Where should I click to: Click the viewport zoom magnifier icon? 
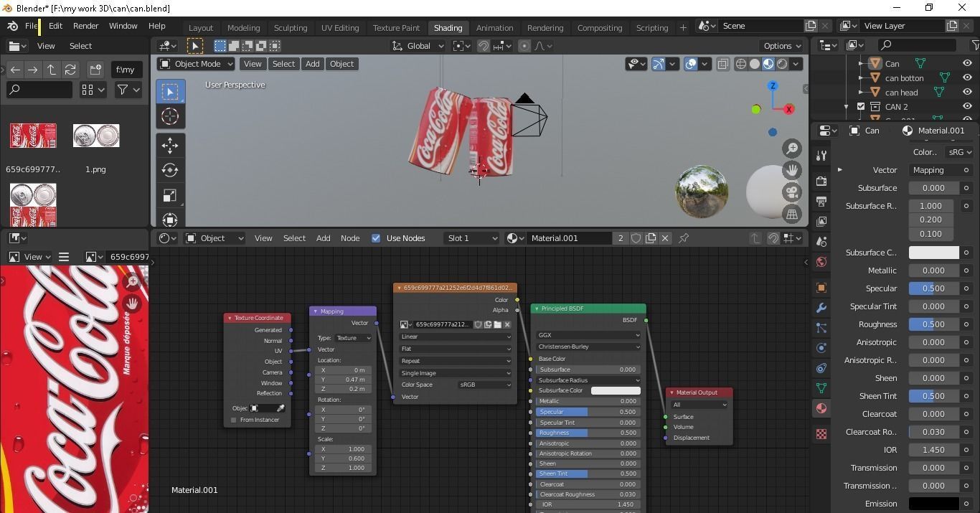792,149
